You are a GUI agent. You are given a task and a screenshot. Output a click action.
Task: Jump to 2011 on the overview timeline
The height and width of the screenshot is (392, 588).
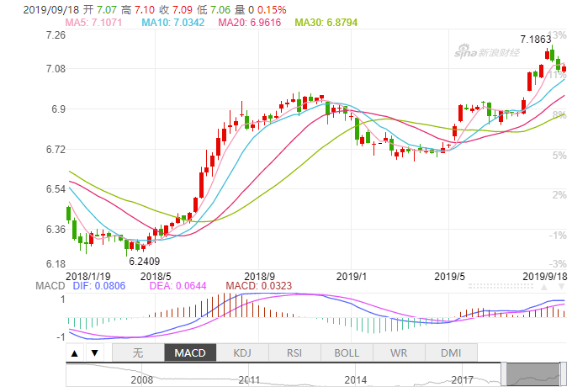248,380
